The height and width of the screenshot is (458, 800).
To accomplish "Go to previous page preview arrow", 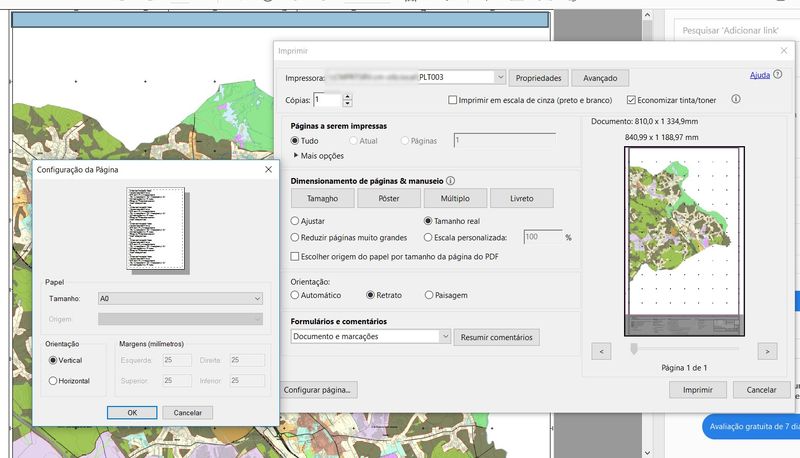I will [601, 351].
